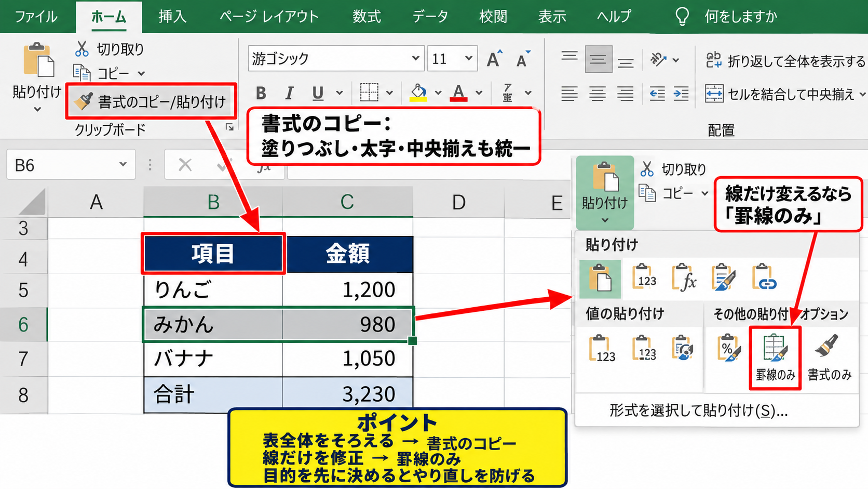Open the Name Box B6 dropdown
Image resolution: width=868 pixels, height=489 pixels.
123,164
